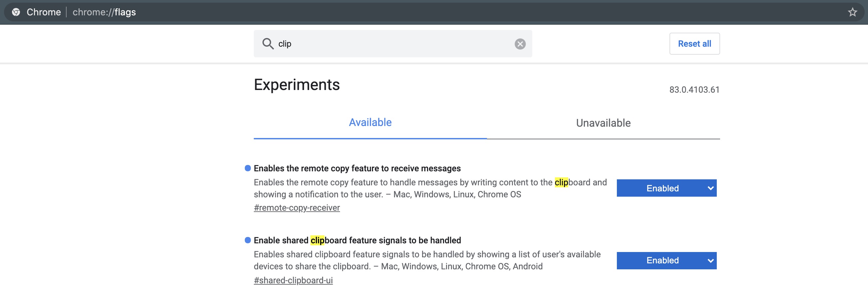Click the version number 83.0.4103.61
This screenshot has height=302, width=868.
(694, 90)
